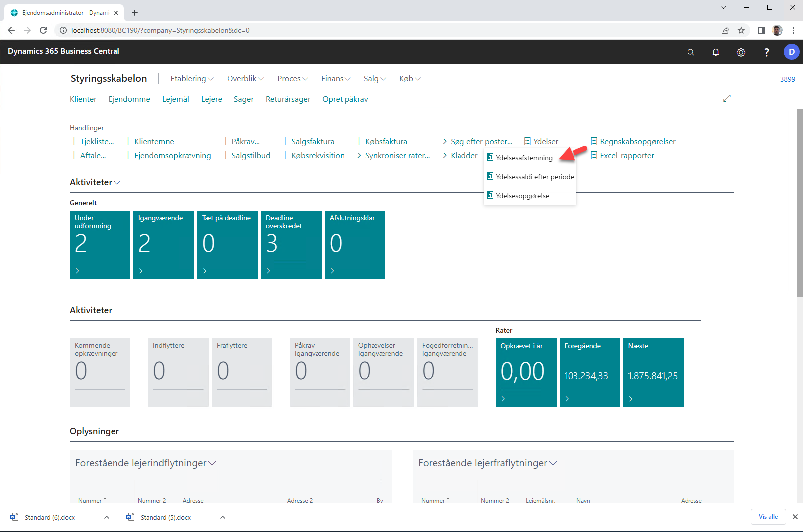
Task: Click the share page icon in address bar
Action: tap(725, 30)
